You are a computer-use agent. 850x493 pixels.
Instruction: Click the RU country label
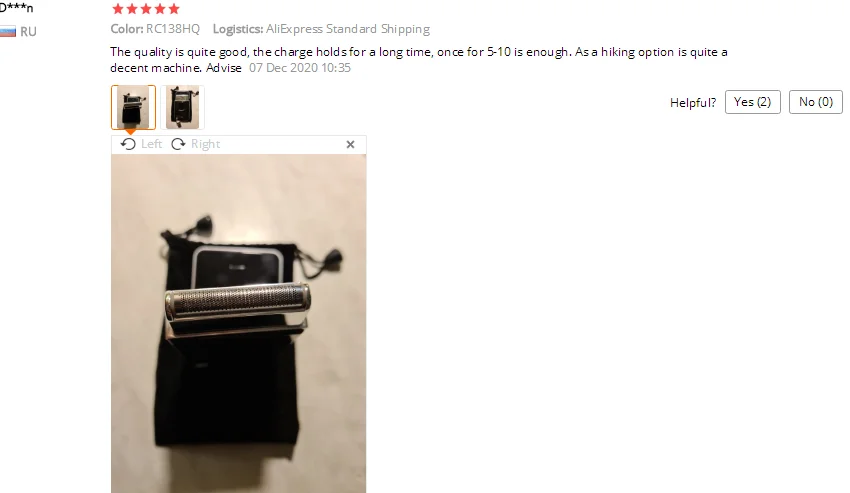28,31
